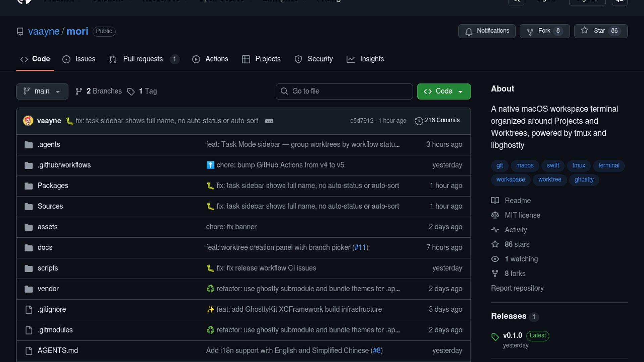Click the .gitignore file icon

point(29,309)
